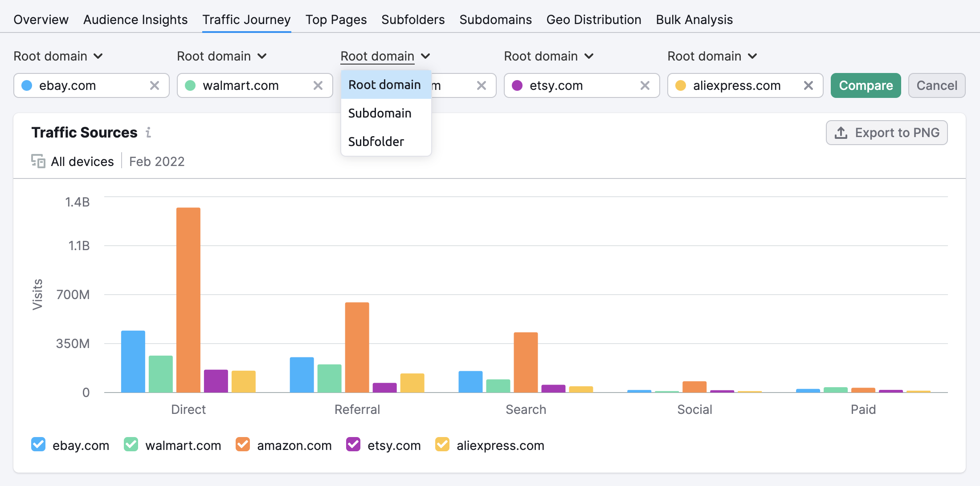
Task: Click the Social axis label
Action: pyautogui.click(x=694, y=409)
